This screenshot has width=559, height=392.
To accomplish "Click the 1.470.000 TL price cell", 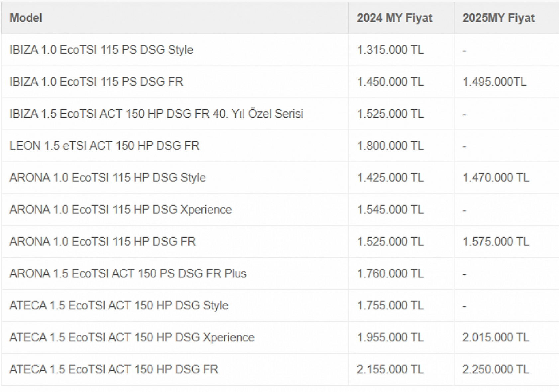I will pyautogui.click(x=496, y=178).
